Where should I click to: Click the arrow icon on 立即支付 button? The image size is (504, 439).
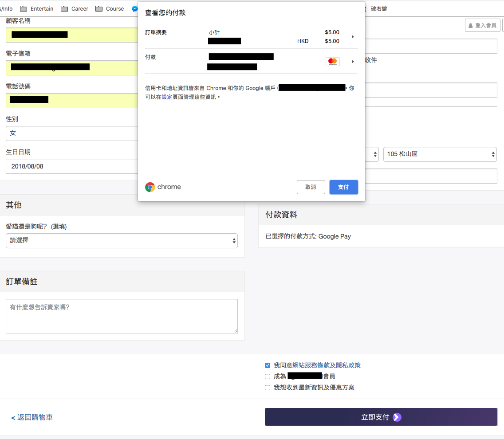pyautogui.click(x=397, y=417)
